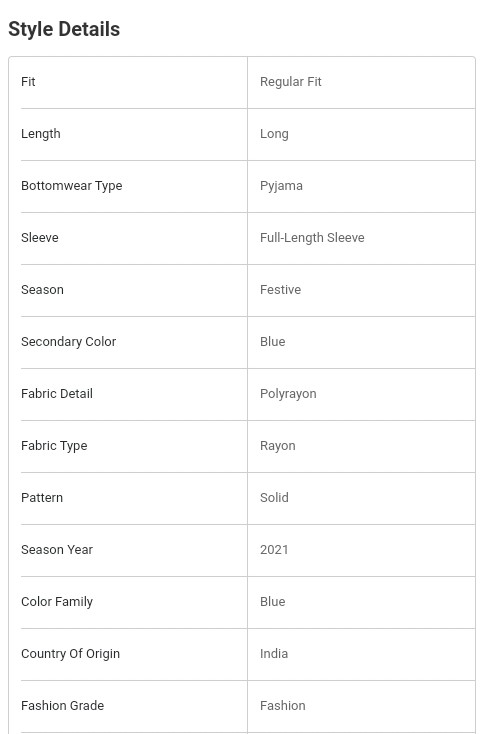The width and height of the screenshot is (482, 734).
Task: Select the Fashion Grade label
Action: pos(62,705)
